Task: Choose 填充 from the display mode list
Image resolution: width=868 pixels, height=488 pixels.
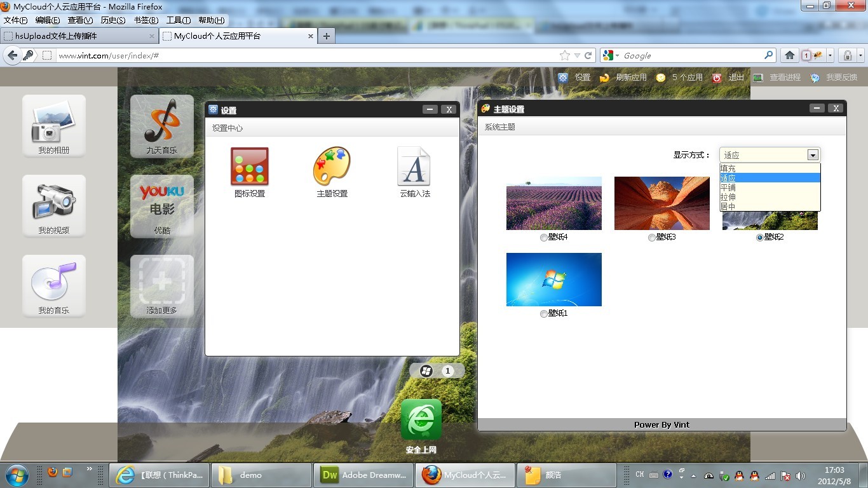Action: 770,168
